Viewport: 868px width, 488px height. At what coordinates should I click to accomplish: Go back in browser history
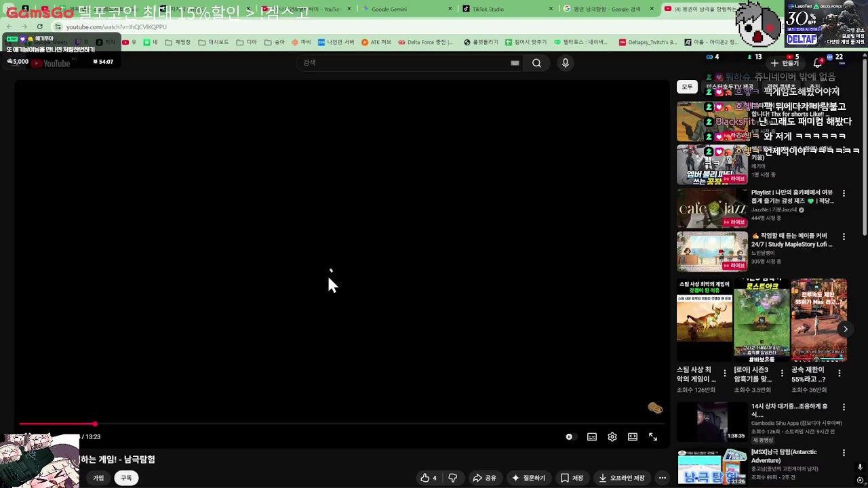click(x=9, y=27)
